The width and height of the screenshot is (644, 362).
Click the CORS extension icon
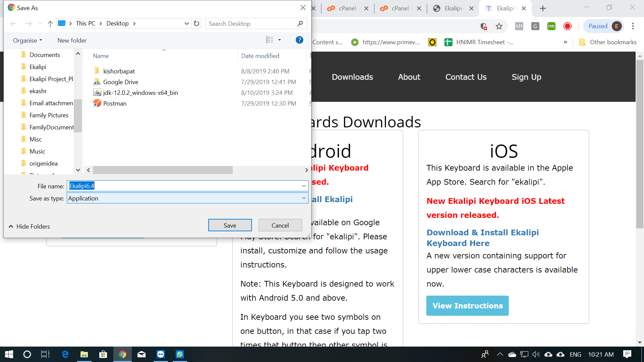tap(551, 26)
